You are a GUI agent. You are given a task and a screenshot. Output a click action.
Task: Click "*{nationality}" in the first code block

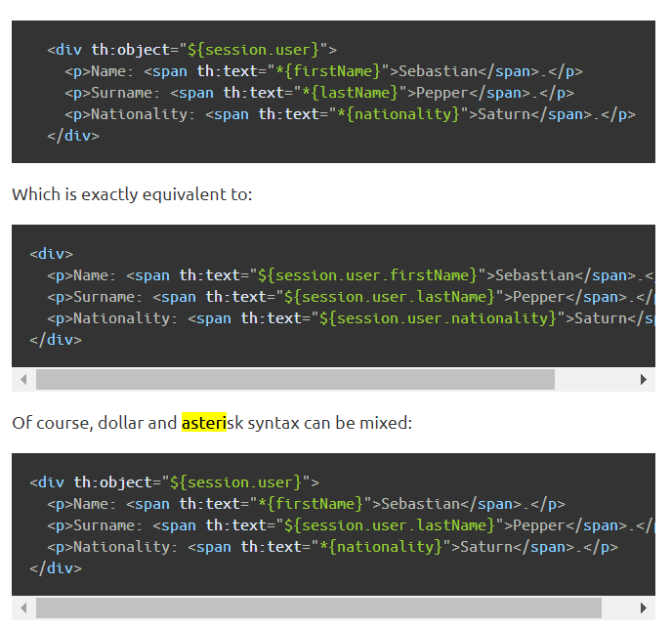(399, 114)
